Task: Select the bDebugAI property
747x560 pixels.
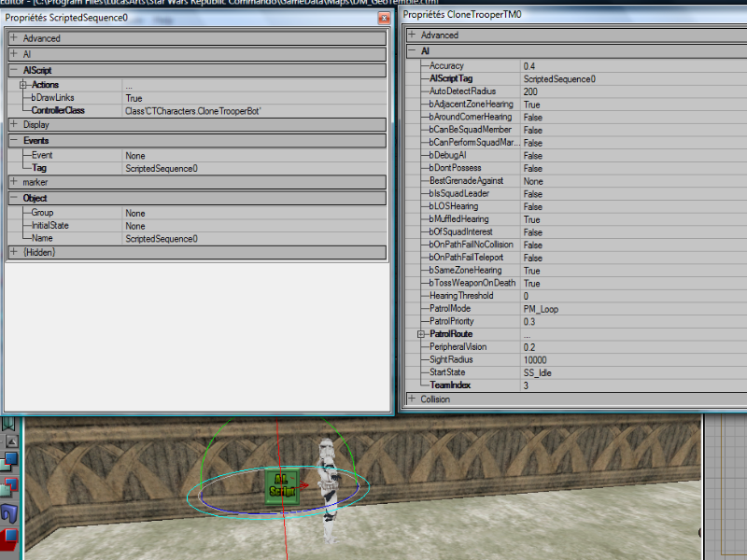Action: [x=577, y=156]
